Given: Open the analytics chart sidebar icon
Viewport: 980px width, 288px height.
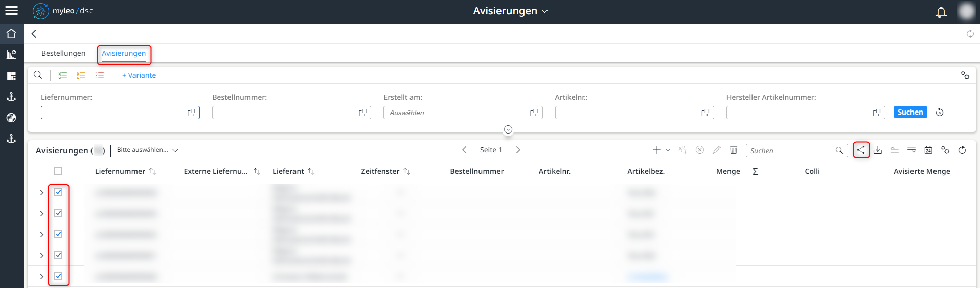Looking at the screenshot, I should [x=11, y=54].
